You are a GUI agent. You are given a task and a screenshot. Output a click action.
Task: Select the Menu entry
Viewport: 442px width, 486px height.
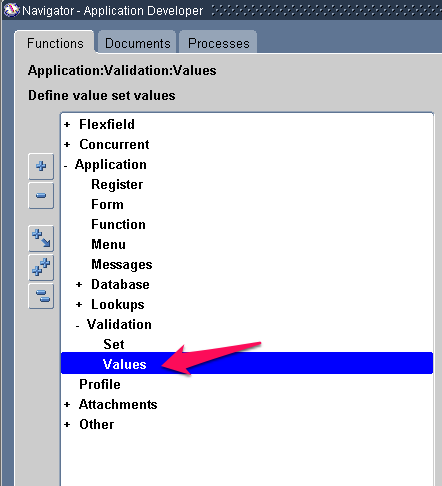108,244
